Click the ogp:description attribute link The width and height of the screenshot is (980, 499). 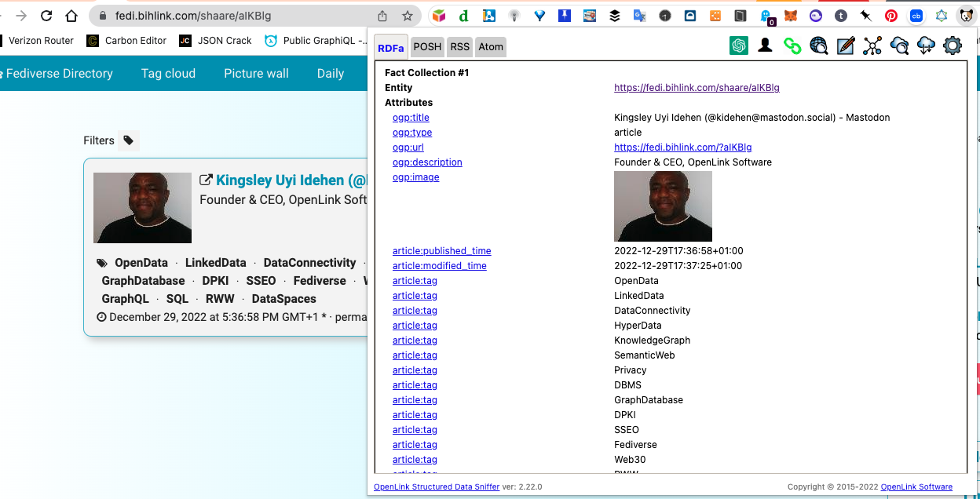point(427,162)
